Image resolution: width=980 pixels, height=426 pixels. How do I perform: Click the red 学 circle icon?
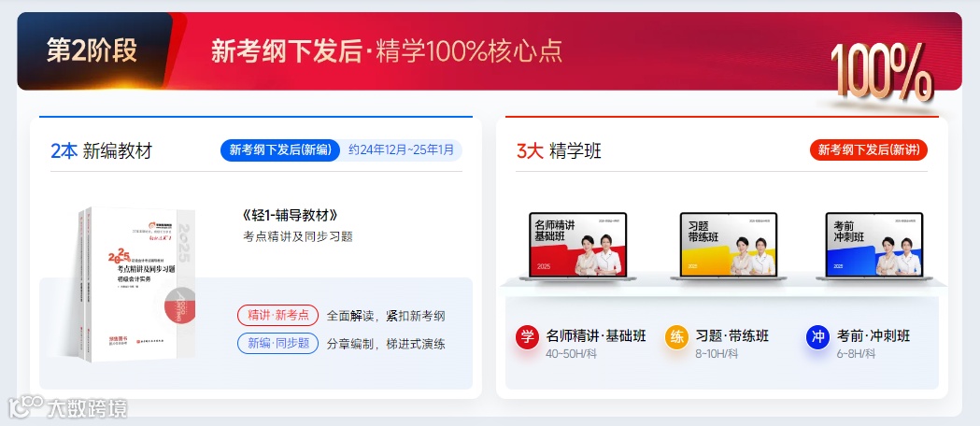click(x=527, y=337)
